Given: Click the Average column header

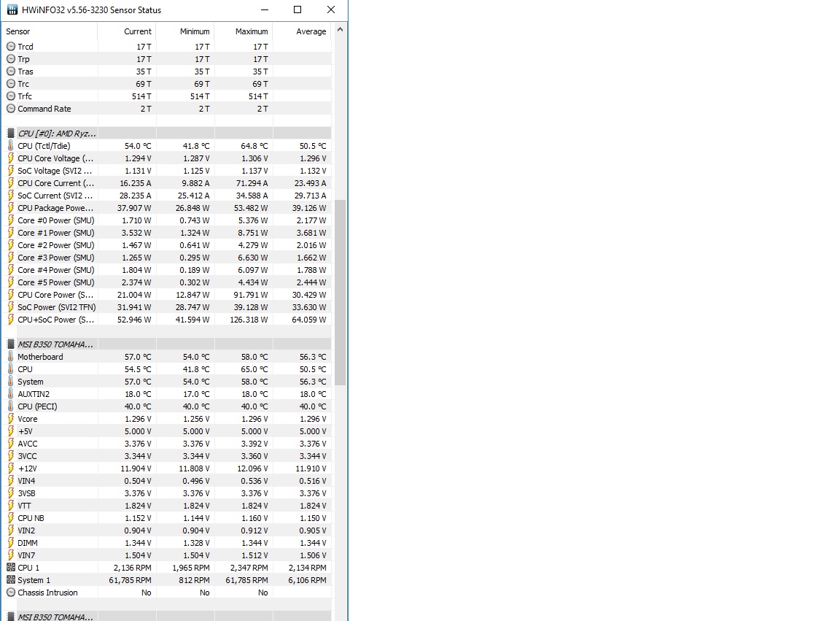Looking at the screenshot, I should (302, 31).
